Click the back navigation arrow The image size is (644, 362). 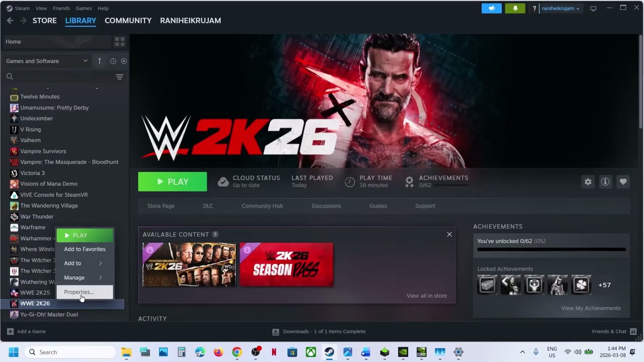[x=10, y=21]
